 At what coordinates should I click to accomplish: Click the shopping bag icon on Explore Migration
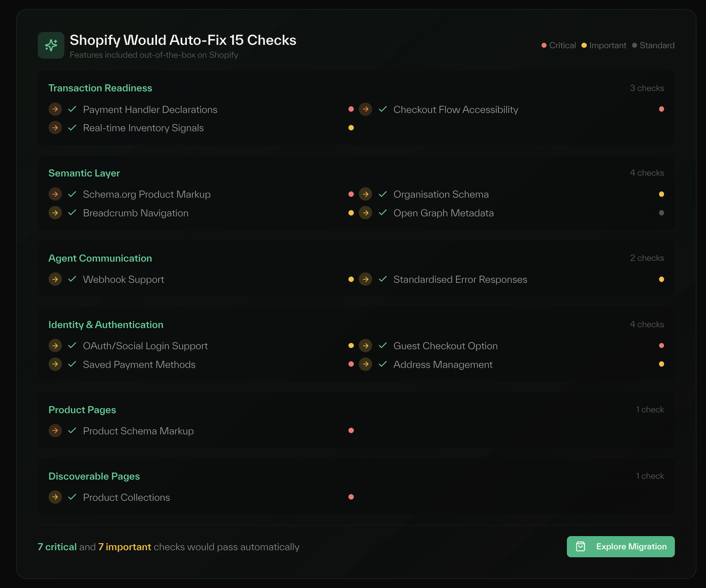581,546
